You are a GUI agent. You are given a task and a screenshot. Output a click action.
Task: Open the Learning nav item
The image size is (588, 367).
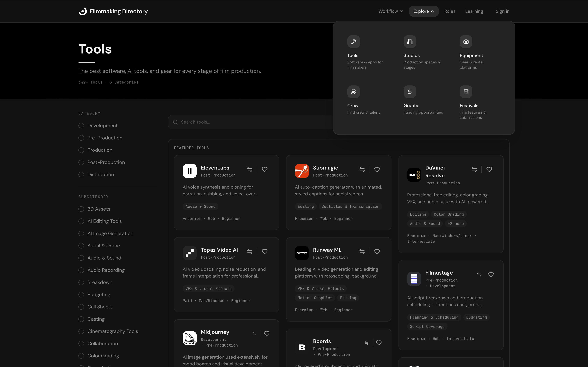pyautogui.click(x=474, y=11)
